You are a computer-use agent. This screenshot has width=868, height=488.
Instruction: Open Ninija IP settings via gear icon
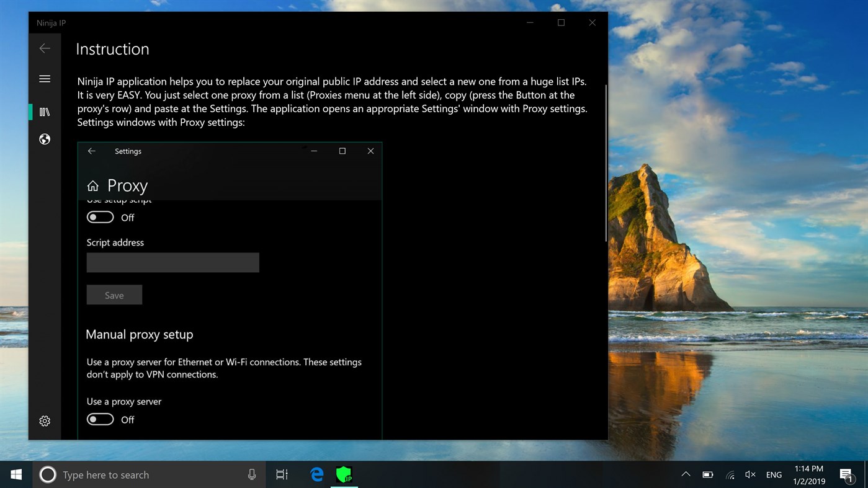click(44, 420)
